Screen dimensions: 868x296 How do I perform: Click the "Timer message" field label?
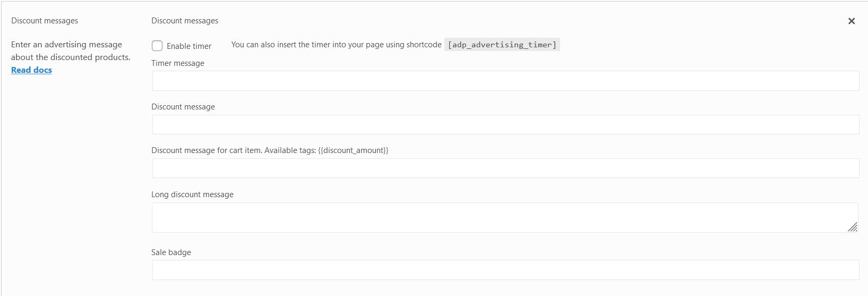178,63
